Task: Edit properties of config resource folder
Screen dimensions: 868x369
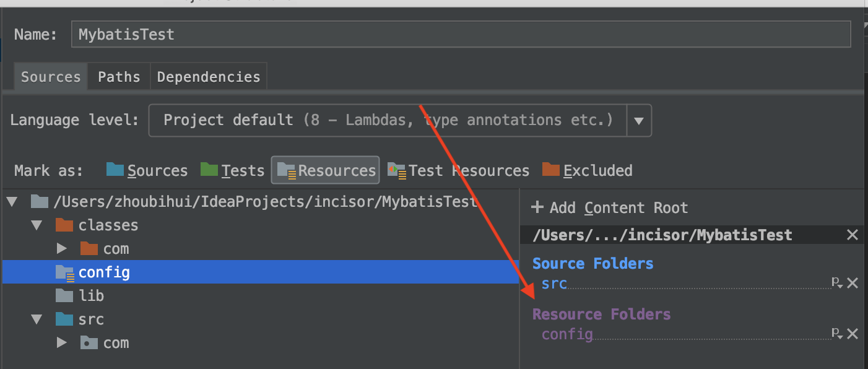Action: pyautogui.click(x=836, y=334)
